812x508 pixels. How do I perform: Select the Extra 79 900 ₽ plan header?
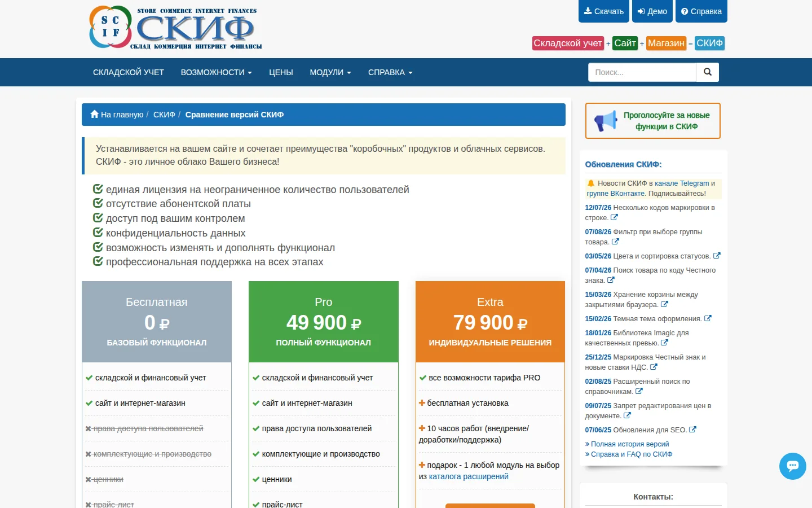click(490, 322)
